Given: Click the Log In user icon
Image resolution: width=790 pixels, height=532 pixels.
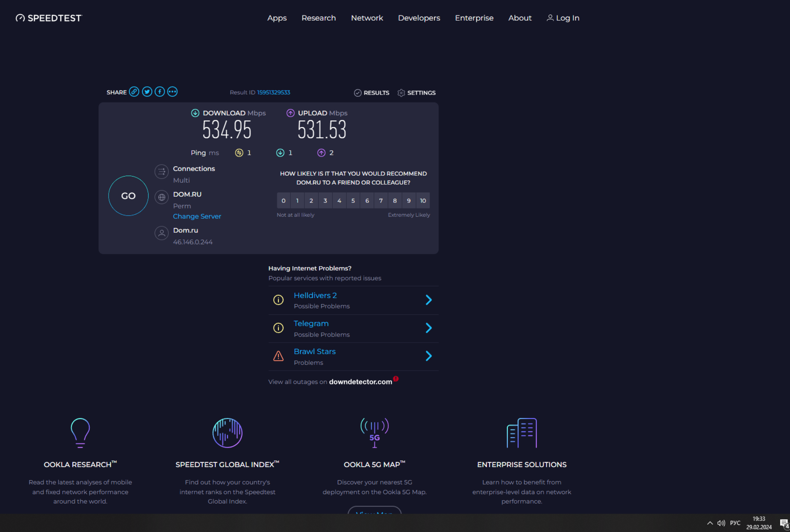Looking at the screenshot, I should click(550, 18).
